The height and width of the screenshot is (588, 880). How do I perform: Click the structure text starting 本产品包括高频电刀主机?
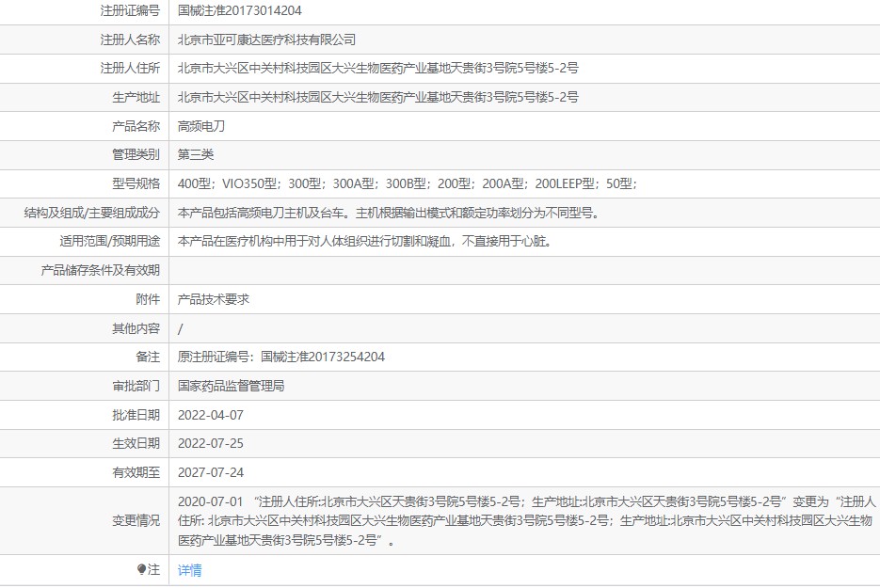[389, 214]
